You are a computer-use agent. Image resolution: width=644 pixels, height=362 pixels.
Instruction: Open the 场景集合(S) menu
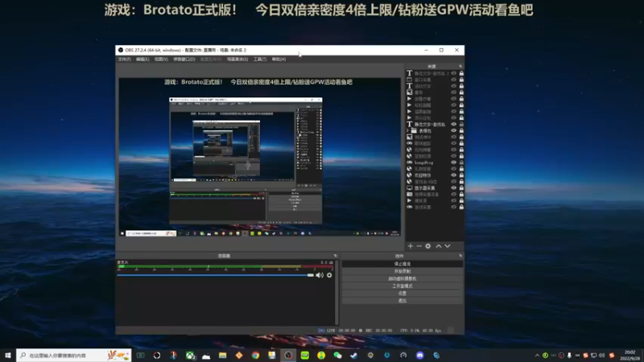[237, 59]
